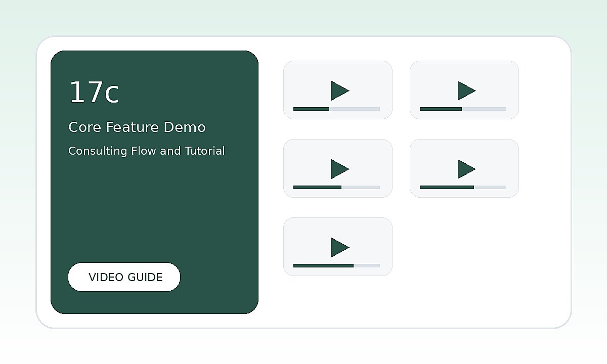
Task: Play the bottom-row video
Action: click(340, 247)
